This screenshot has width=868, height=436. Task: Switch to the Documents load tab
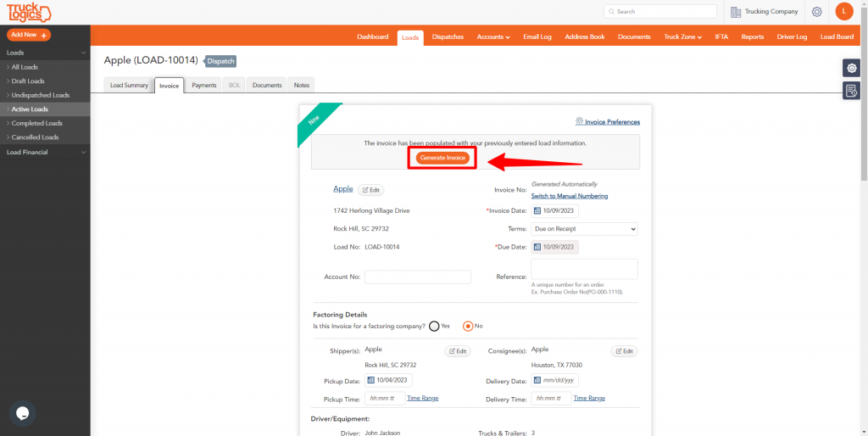[x=267, y=86]
